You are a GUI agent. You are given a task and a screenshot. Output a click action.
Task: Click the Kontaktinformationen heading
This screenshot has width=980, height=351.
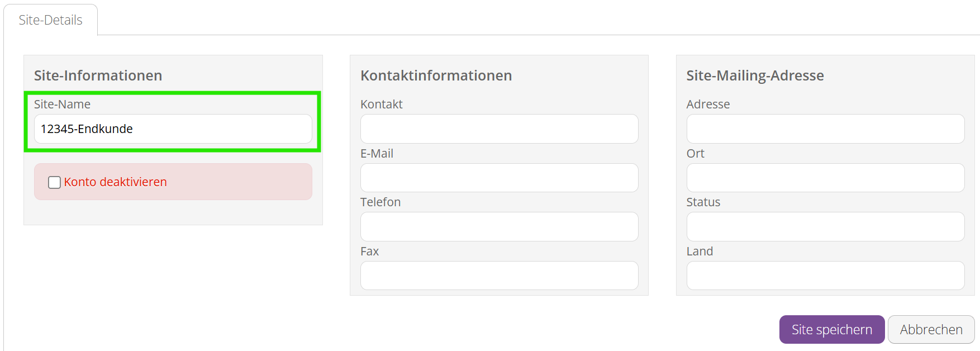(436, 75)
